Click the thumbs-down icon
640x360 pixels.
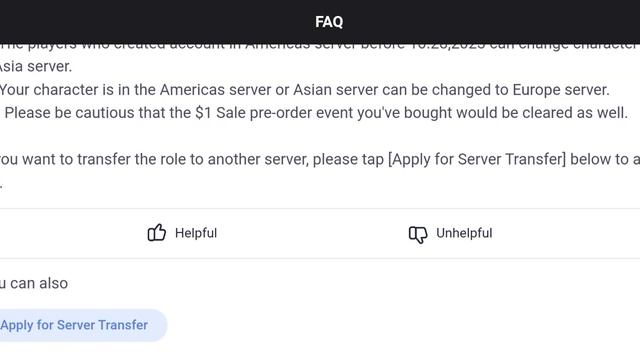(418, 234)
